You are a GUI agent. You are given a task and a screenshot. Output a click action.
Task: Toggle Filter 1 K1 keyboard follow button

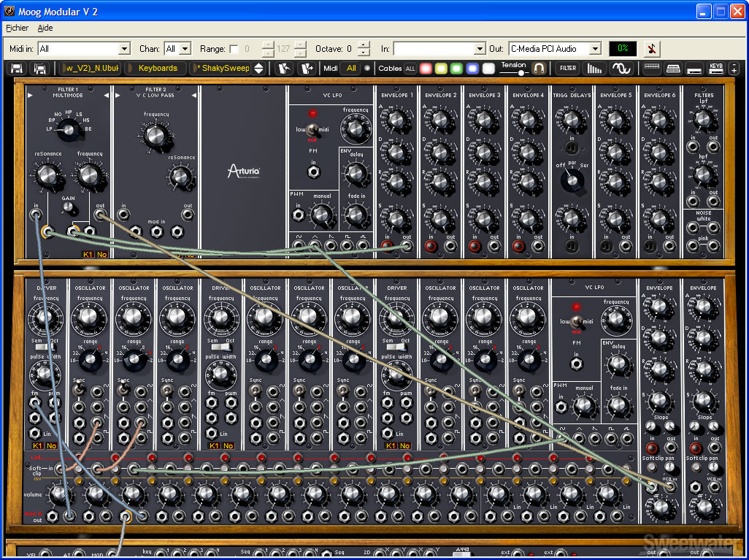pyautogui.click(x=88, y=254)
